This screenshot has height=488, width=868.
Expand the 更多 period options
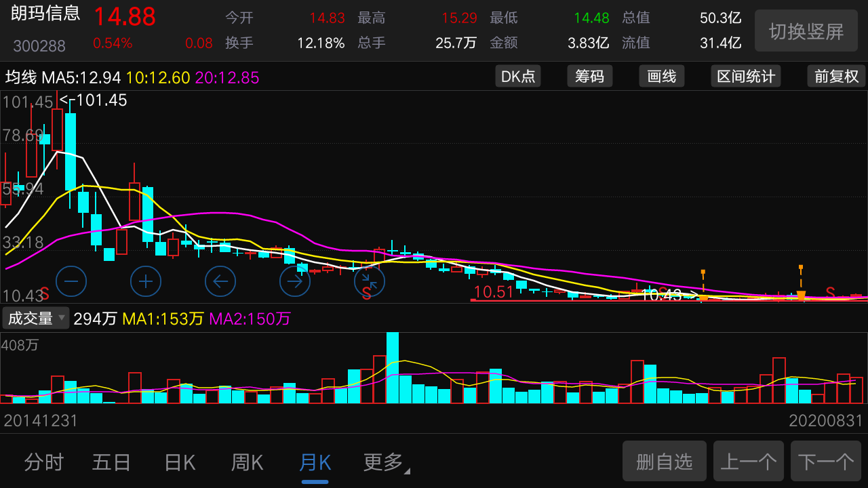pos(387,462)
